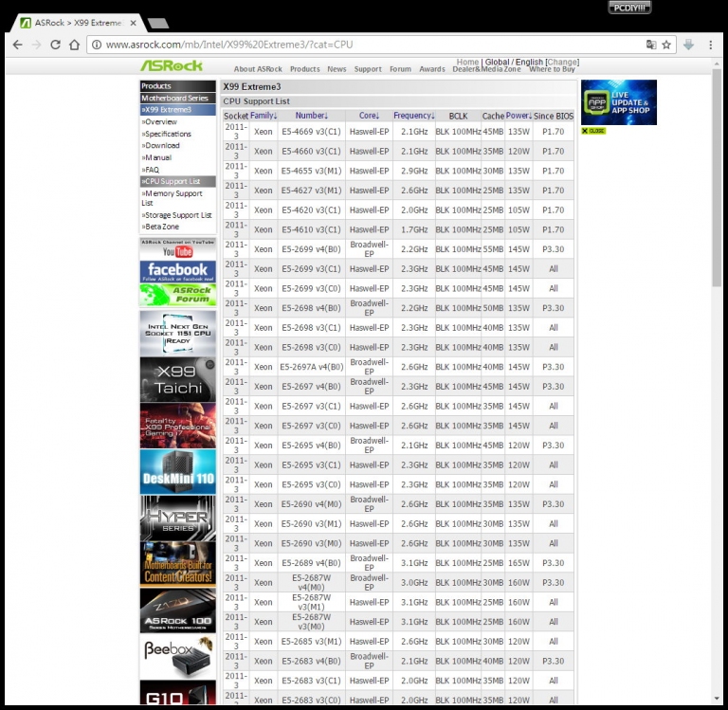Viewport: 728px width, 710px height.
Task: Open the Awards menu item
Action: [432, 69]
